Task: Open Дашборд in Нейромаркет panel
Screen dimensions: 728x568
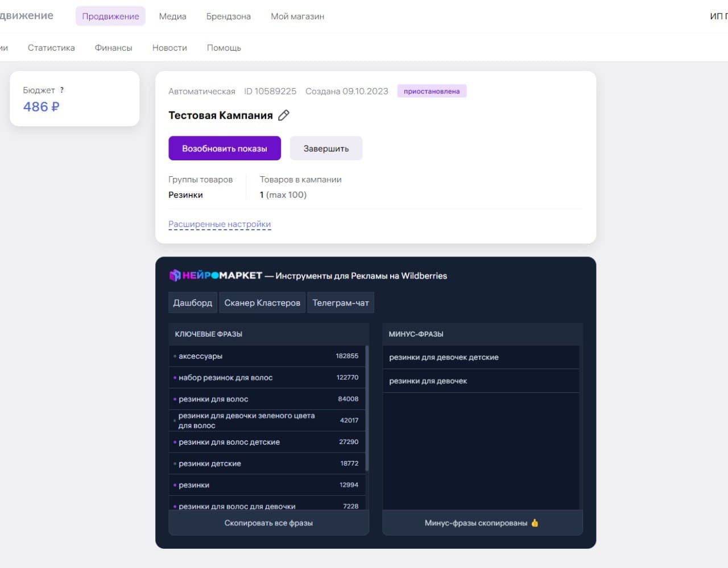Action: pyautogui.click(x=193, y=302)
